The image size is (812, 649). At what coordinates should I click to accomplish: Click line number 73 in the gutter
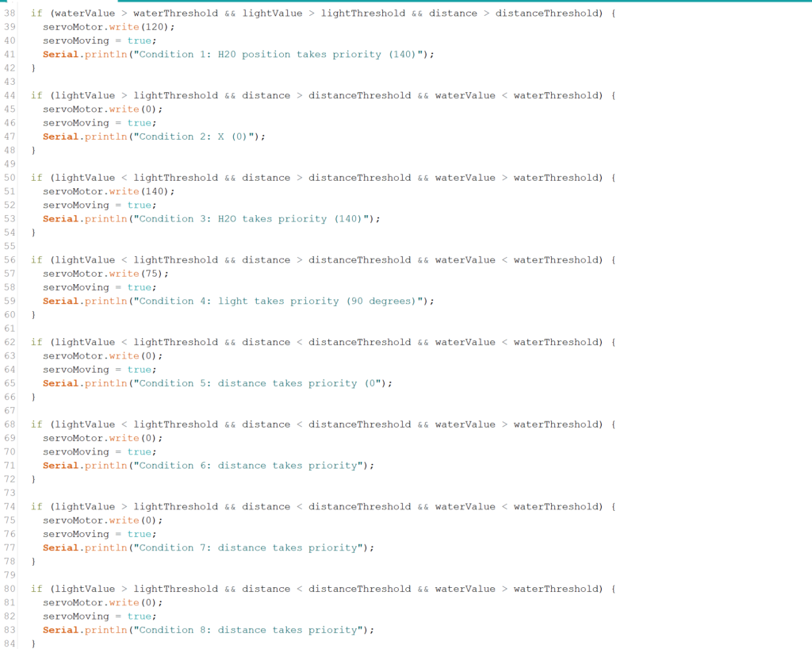(x=10, y=493)
